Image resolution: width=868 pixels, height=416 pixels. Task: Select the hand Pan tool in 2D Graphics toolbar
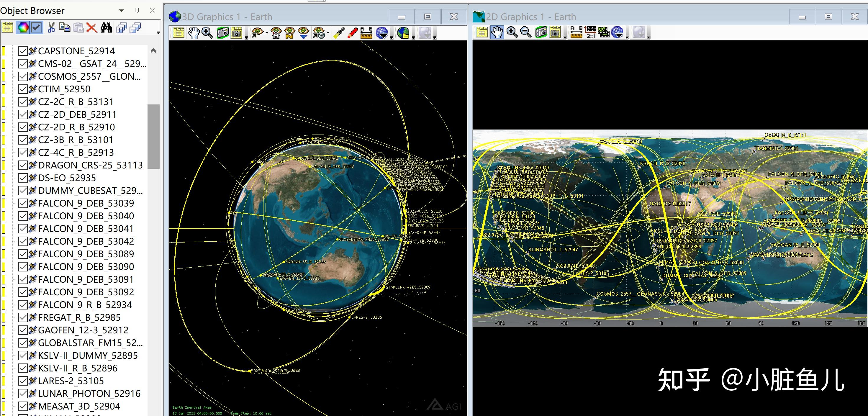coord(497,33)
